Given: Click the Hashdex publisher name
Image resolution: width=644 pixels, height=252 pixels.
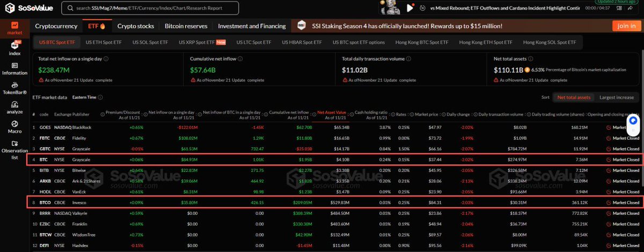Looking at the screenshot, I should pyautogui.click(x=80, y=246).
